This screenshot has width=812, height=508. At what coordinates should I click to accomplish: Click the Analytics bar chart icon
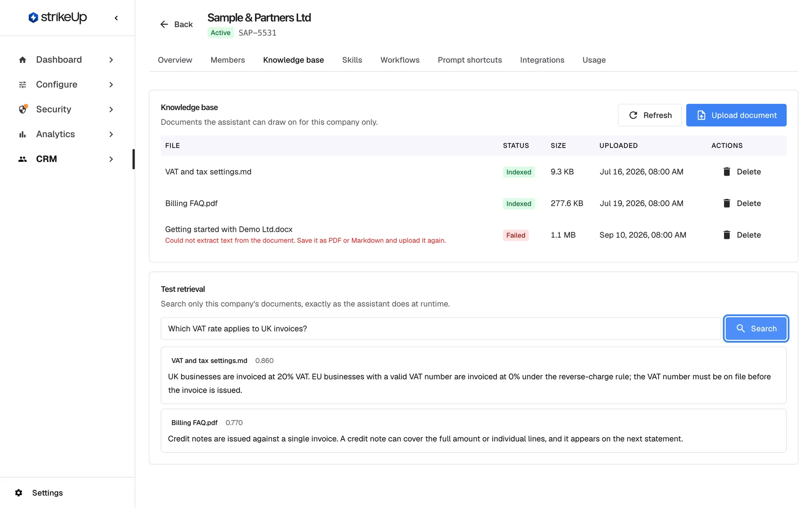click(23, 134)
